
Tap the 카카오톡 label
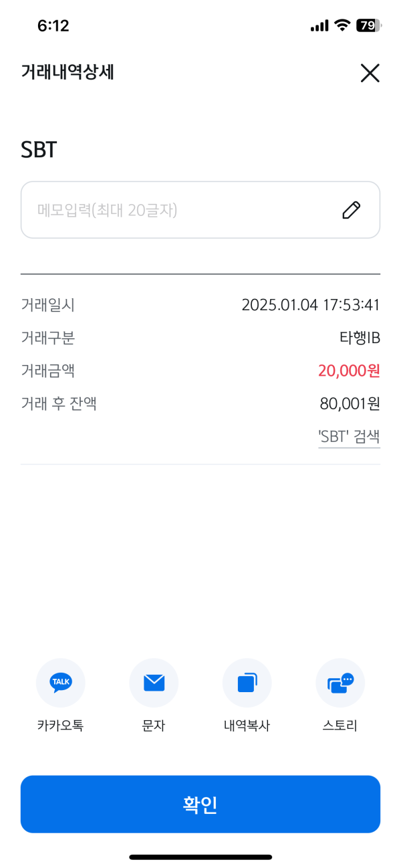pyautogui.click(x=60, y=726)
